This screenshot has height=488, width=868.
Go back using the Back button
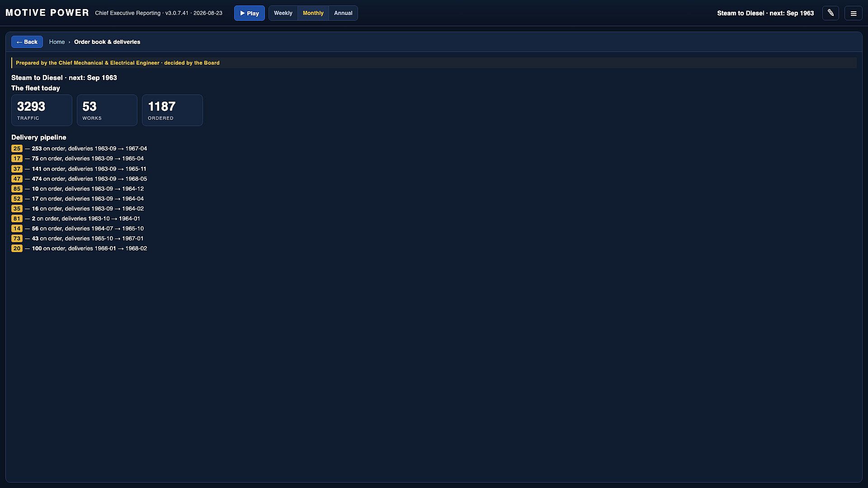pos(27,42)
